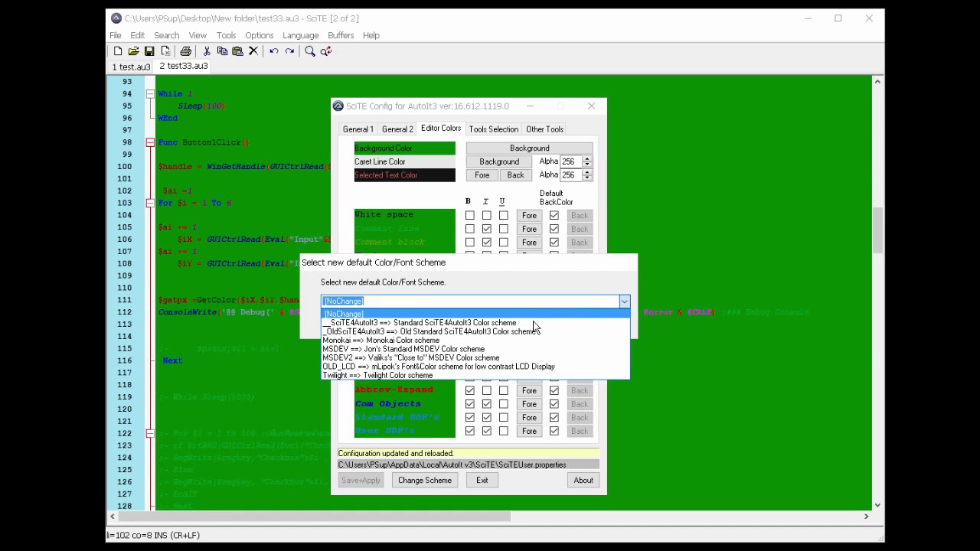Toggle the color scheme dropdown arrow

pyautogui.click(x=624, y=302)
